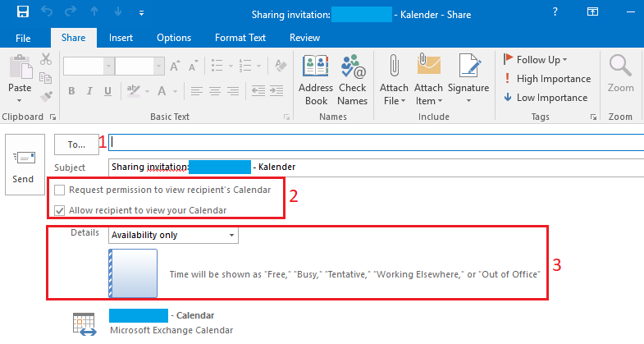Open font color dropdown arrow

pyautogui.click(x=176, y=91)
